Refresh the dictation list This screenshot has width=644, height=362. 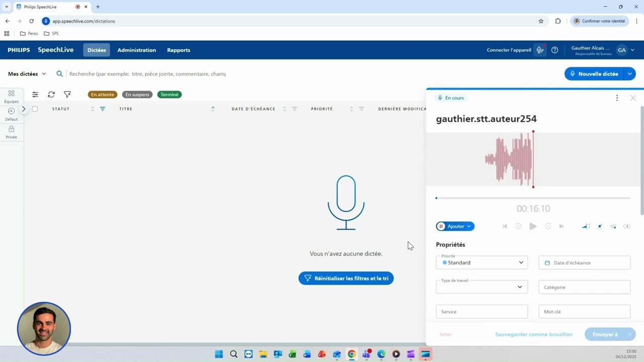[x=51, y=95]
